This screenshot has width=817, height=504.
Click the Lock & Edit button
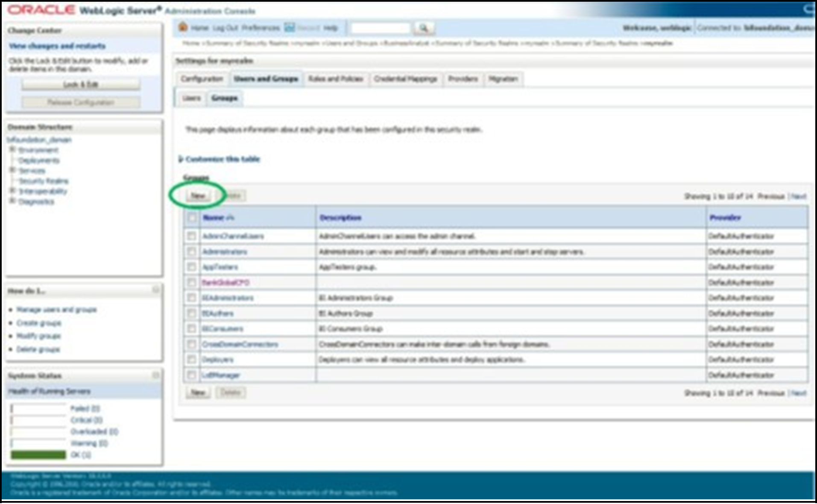coord(81,85)
